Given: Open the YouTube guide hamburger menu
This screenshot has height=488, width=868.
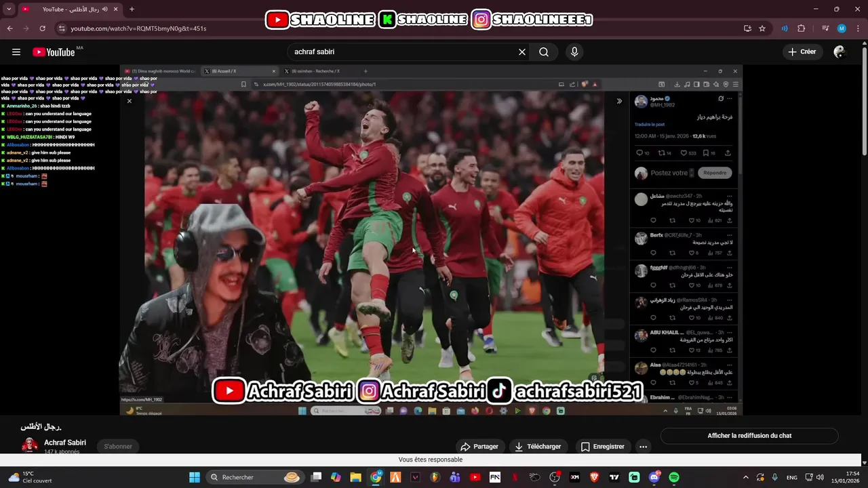Looking at the screenshot, I should (x=16, y=52).
